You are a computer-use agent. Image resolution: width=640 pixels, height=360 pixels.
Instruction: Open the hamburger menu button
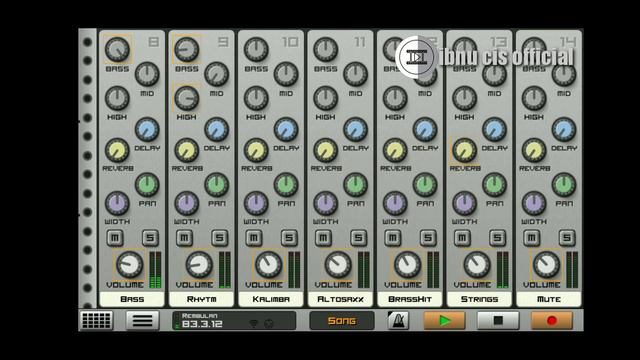pyautogui.click(x=142, y=320)
